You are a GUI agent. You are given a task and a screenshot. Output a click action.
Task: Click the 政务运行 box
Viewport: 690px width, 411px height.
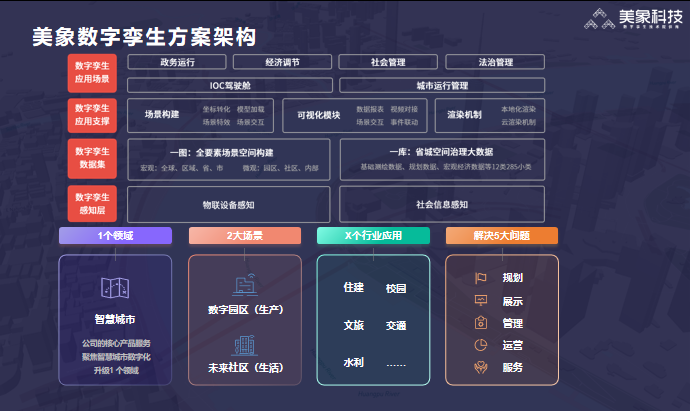coord(177,62)
